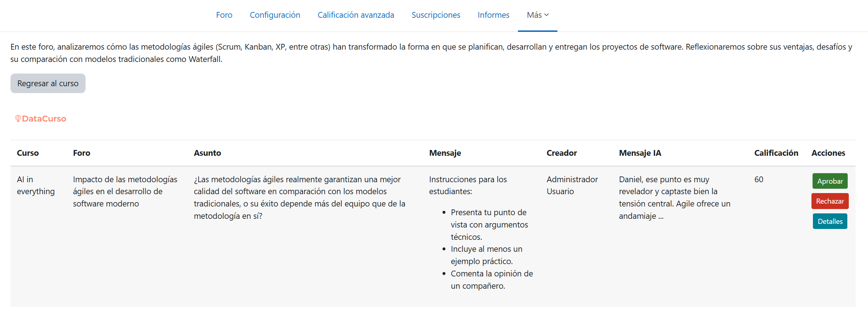This screenshot has width=868, height=313.
Task: Go to the Calificación avanzada tab
Action: point(356,15)
